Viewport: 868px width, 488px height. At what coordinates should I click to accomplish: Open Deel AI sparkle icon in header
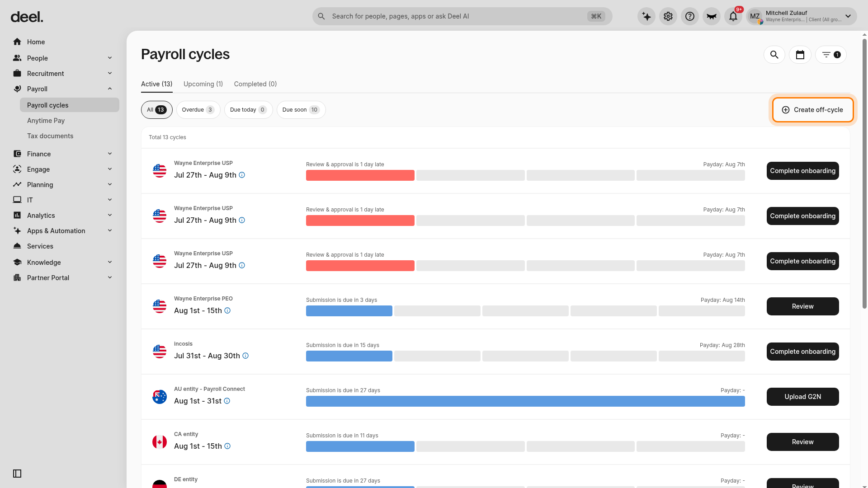[x=646, y=16]
